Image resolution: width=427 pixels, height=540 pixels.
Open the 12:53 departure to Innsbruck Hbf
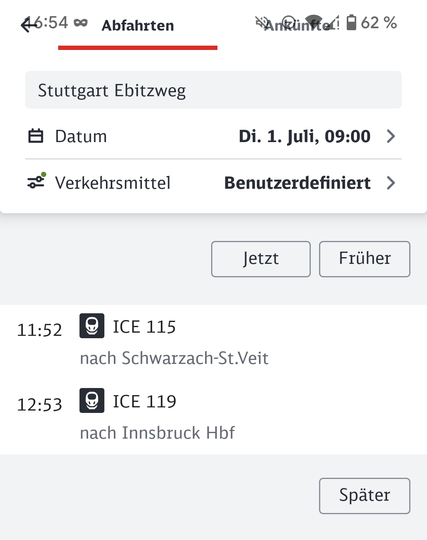click(x=214, y=417)
